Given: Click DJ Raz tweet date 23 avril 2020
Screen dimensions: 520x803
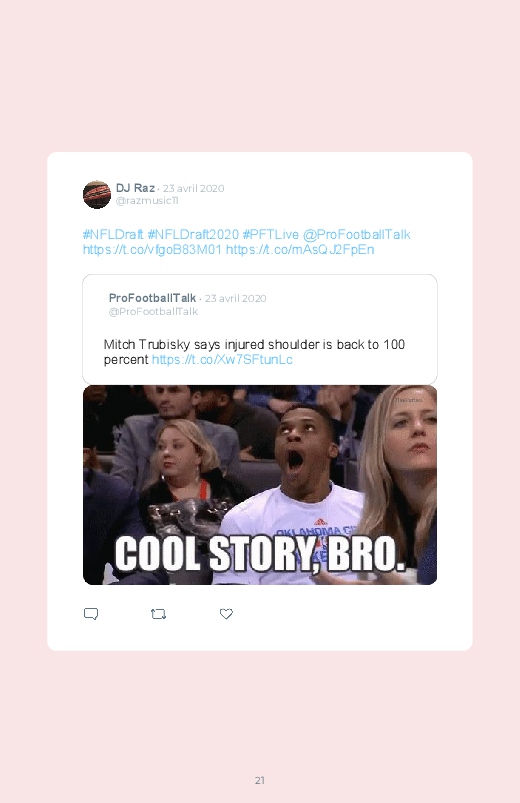Looking at the screenshot, I should click(194, 188).
